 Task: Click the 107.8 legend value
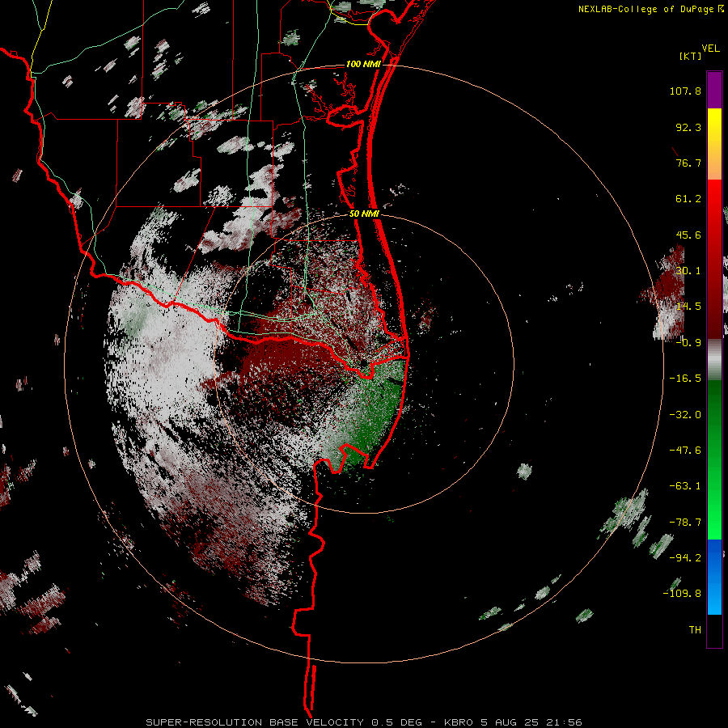[x=685, y=91]
